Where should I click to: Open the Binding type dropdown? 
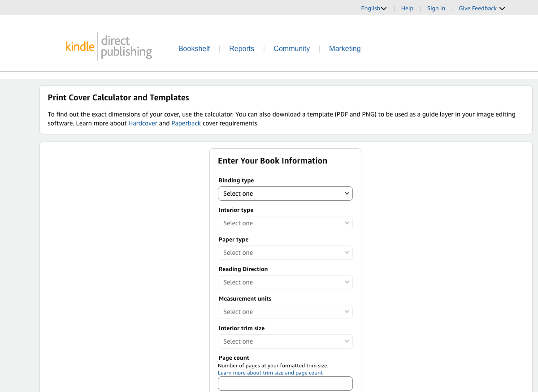(x=285, y=194)
